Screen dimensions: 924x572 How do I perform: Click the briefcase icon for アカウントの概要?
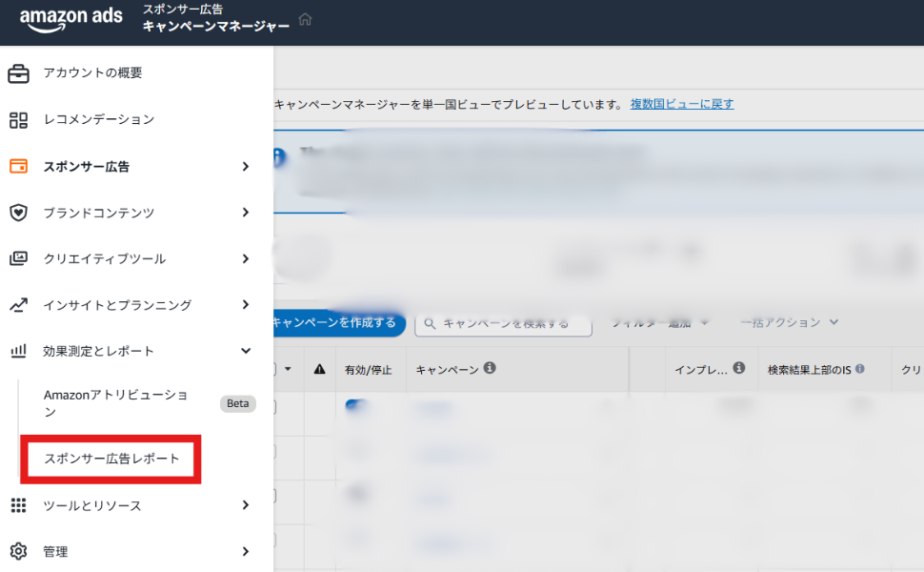click(18, 73)
